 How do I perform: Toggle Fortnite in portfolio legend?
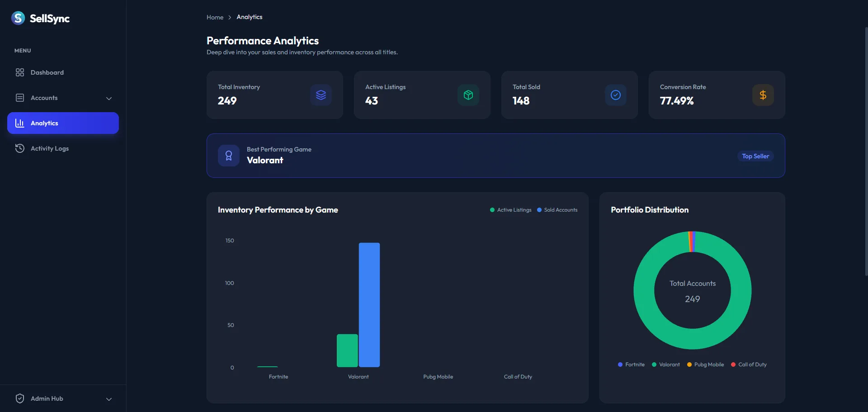631,365
